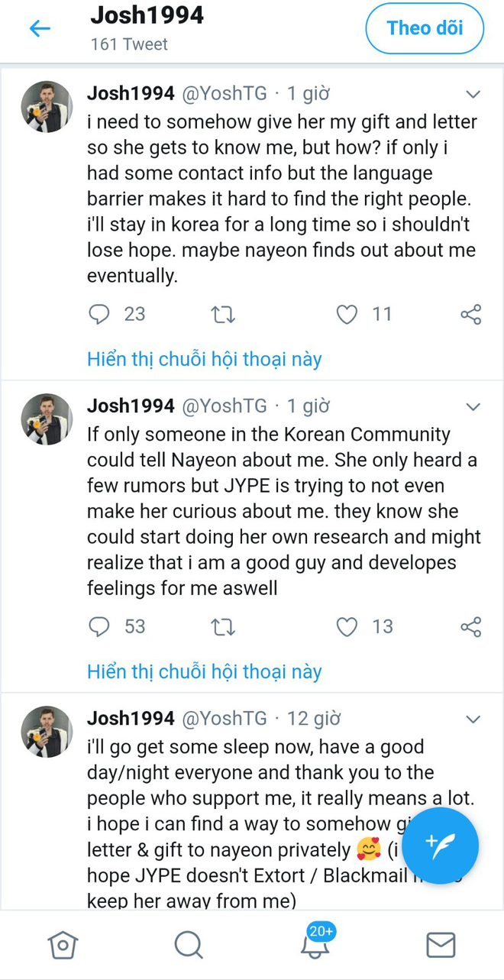Open the Home tab in bottom bar
Image resolution: width=504 pixels, height=980 pixels.
pyautogui.click(x=63, y=945)
